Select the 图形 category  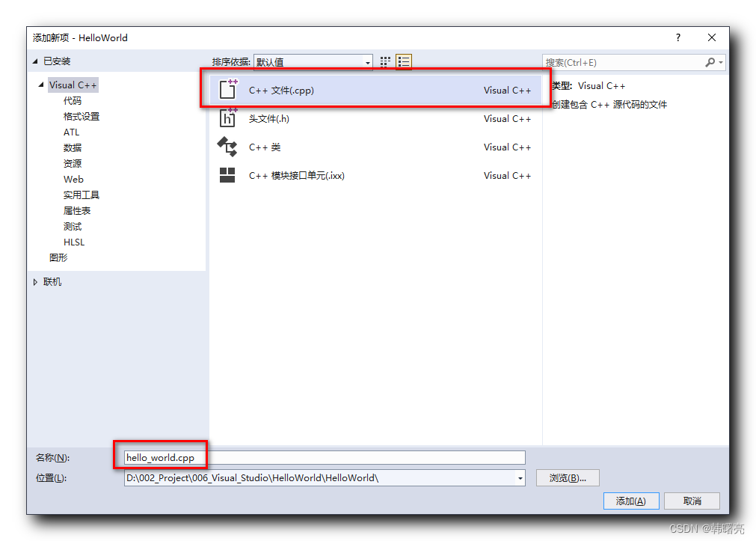point(58,257)
